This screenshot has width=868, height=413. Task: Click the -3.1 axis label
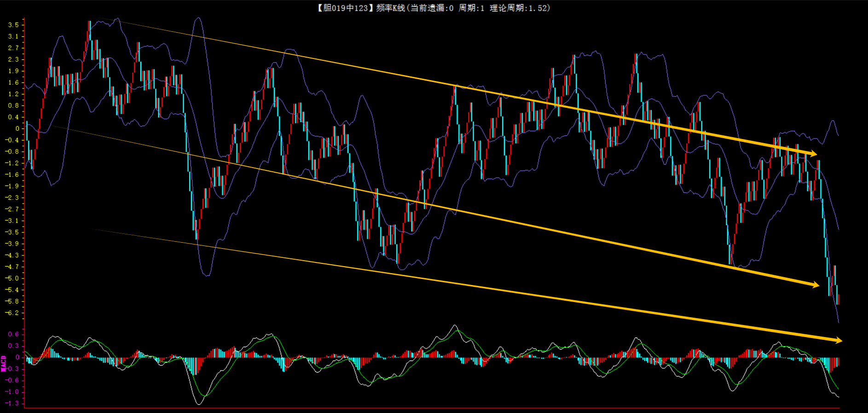pyautogui.click(x=12, y=221)
